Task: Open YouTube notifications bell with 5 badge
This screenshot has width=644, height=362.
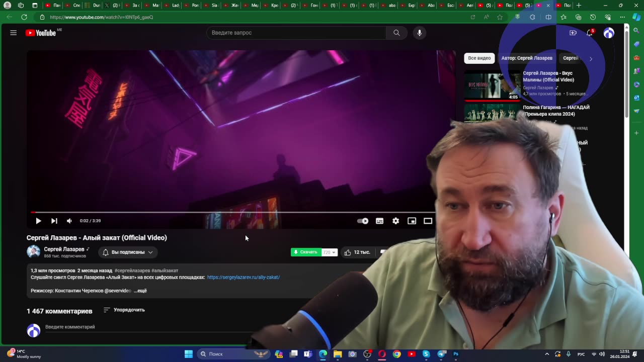Action: point(590,33)
